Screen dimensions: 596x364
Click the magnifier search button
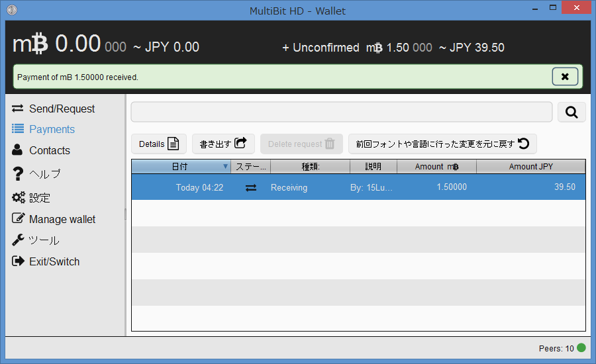pyautogui.click(x=571, y=112)
